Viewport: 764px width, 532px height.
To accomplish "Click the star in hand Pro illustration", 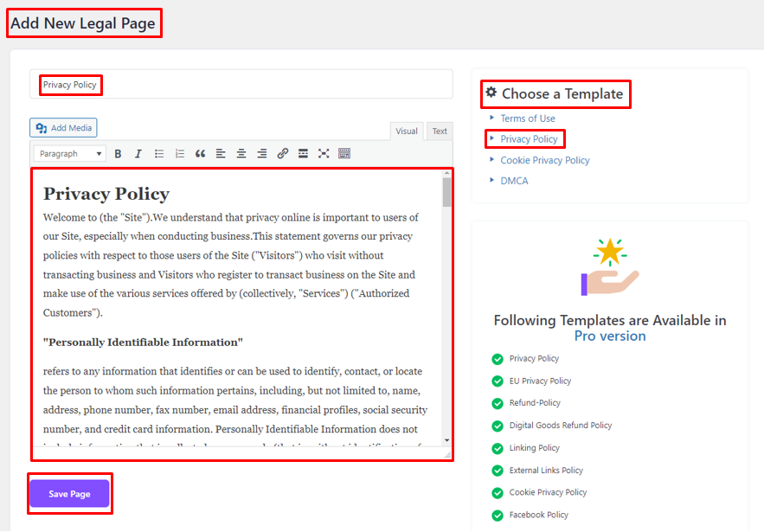I will 610,266.
